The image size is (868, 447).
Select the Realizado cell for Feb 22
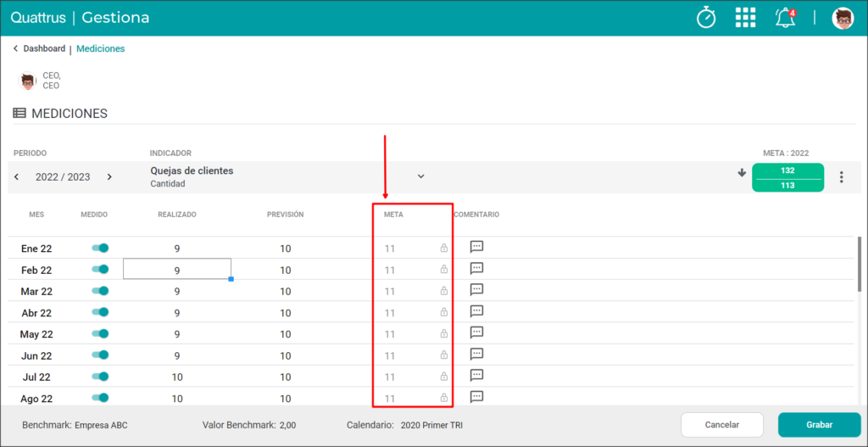pos(176,269)
